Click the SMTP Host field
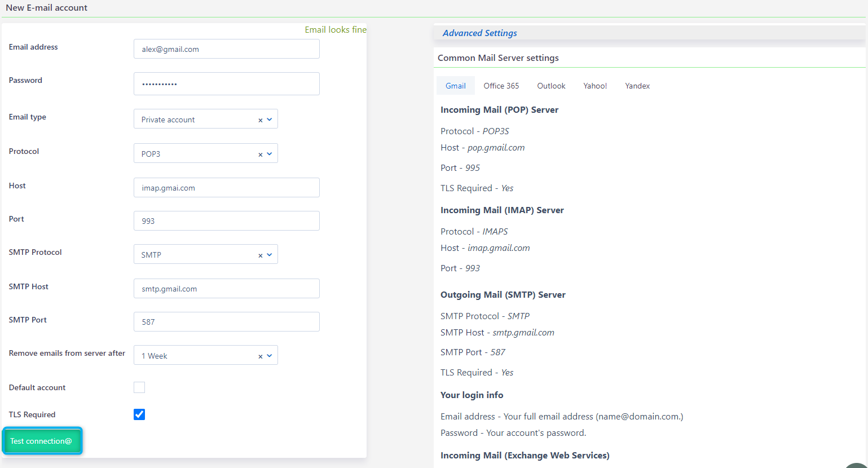Viewport: 868px width, 468px height. point(227,289)
